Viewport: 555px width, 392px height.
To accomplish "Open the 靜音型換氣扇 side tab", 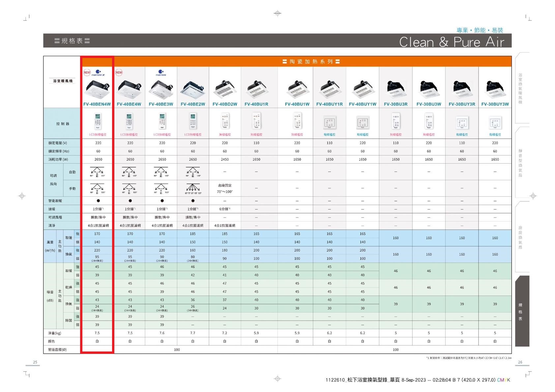I will (521, 163).
